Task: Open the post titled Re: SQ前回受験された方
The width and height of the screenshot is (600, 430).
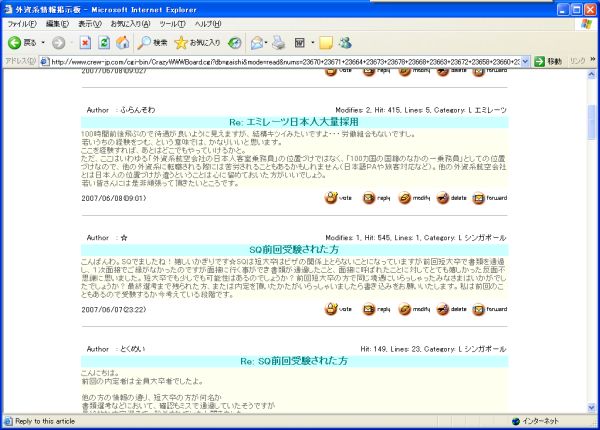Action: (x=299, y=360)
